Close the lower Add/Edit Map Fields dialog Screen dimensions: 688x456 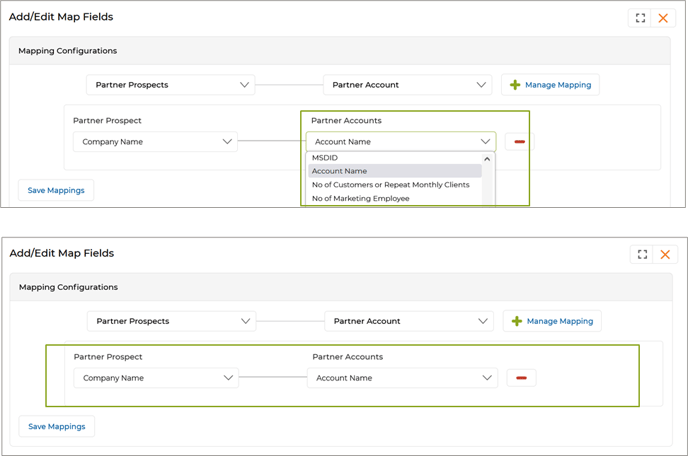[x=665, y=254]
